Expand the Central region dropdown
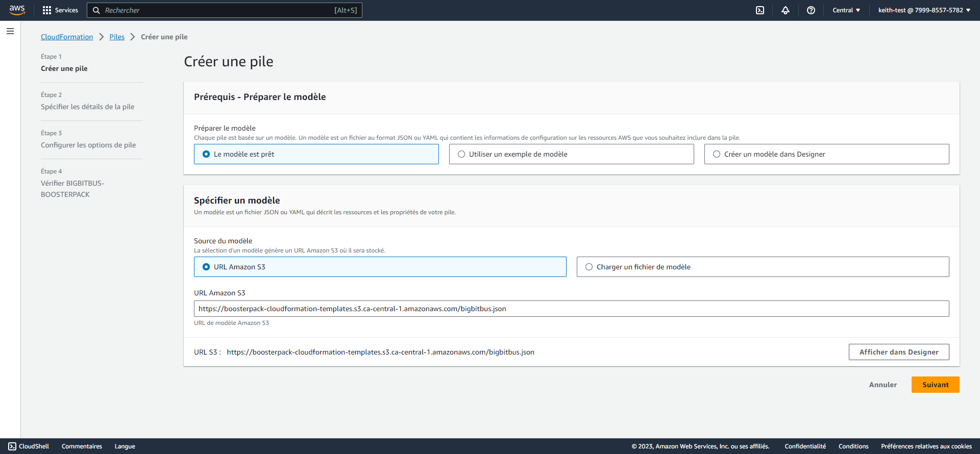Image resolution: width=980 pixels, height=454 pixels. pyautogui.click(x=846, y=10)
